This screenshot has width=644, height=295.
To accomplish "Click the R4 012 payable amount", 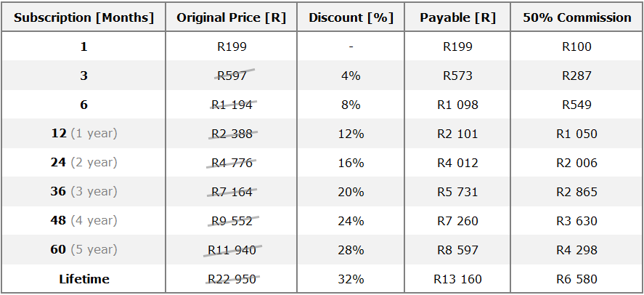I will pyautogui.click(x=457, y=163).
